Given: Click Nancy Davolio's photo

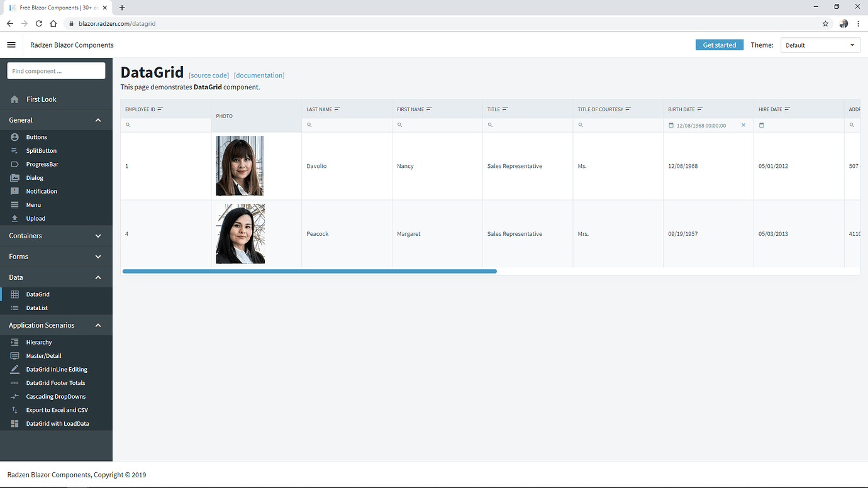Looking at the screenshot, I should (240, 166).
